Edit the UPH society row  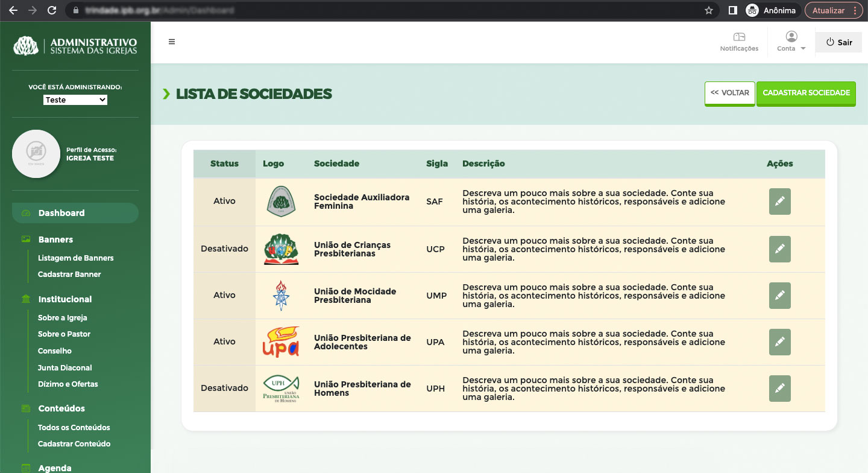click(x=779, y=389)
